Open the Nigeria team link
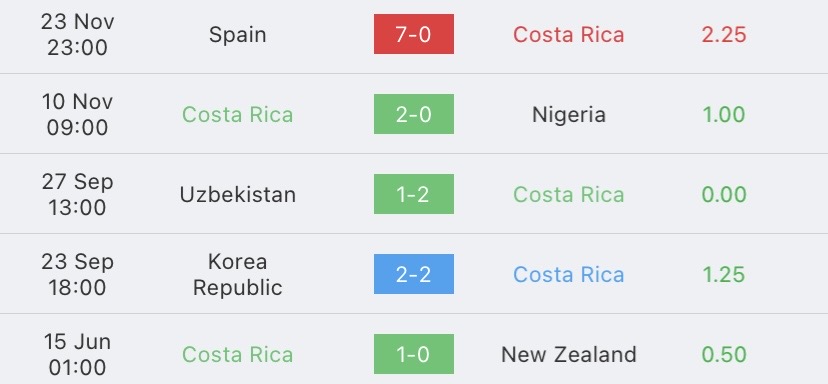 pos(569,115)
